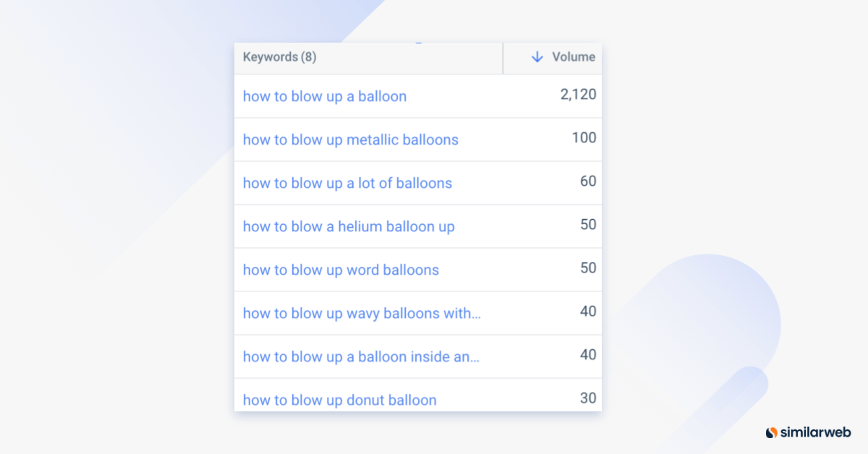Sort the table by Volume
Screen dimensions: 868x454
tap(564, 57)
